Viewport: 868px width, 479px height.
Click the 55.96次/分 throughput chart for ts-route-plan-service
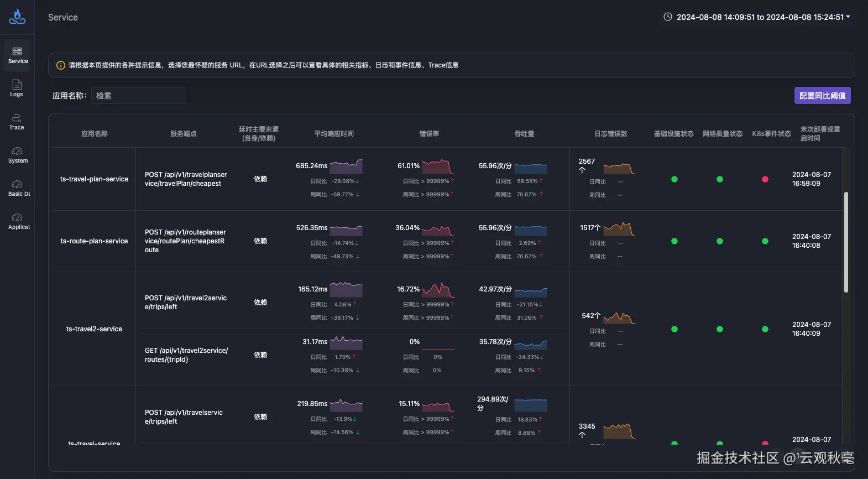(531, 230)
